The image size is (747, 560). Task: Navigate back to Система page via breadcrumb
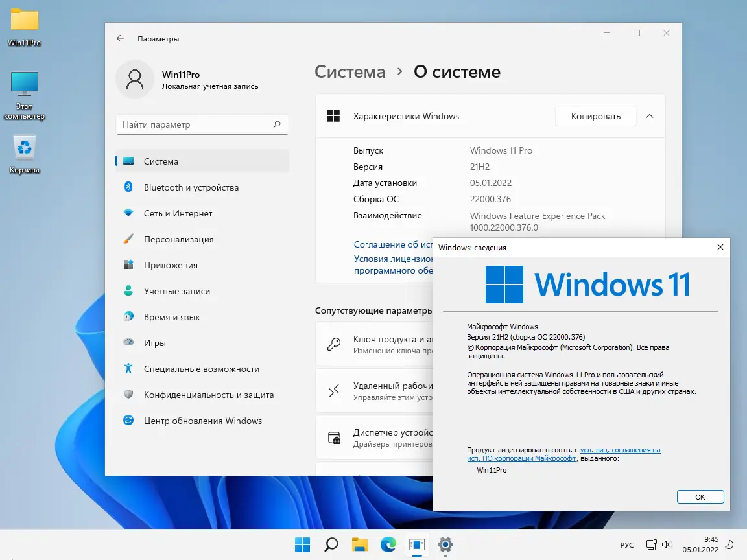click(x=350, y=72)
